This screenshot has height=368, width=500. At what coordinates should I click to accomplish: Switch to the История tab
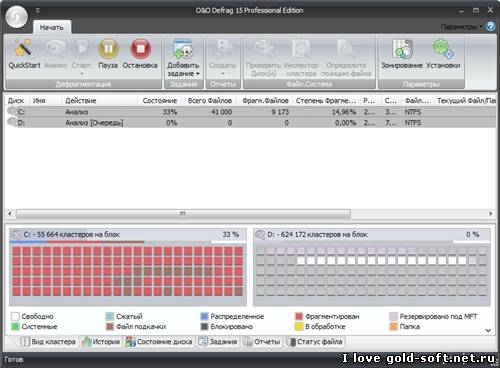[x=101, y=342]
